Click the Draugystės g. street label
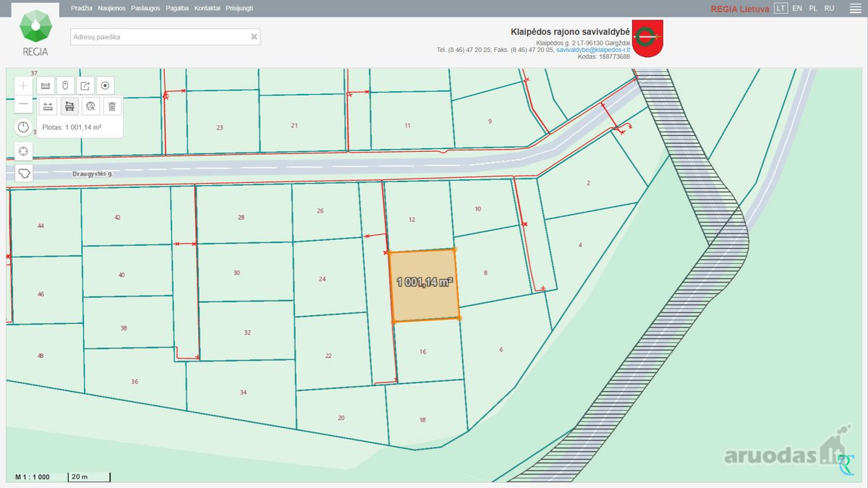Image resolution: width=868 pixels, height=488 pixels. coord(94,174)
